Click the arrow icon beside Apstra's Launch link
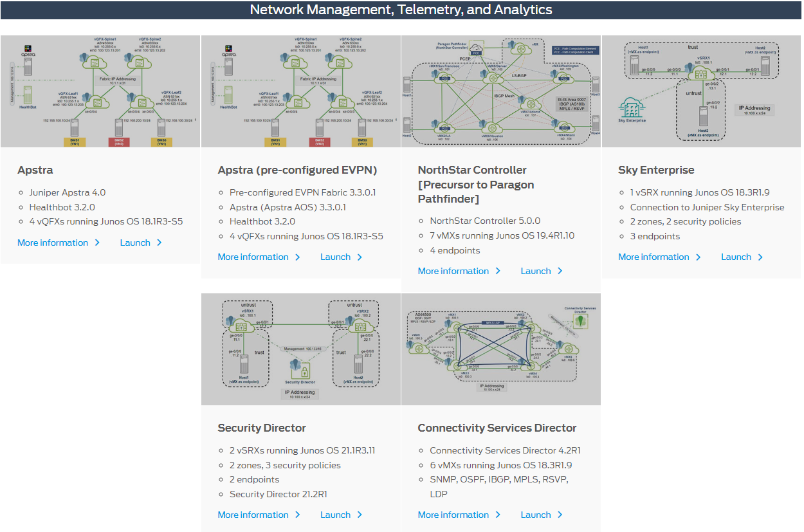This screenshot has height=532, width=804. tap(158, 243)
